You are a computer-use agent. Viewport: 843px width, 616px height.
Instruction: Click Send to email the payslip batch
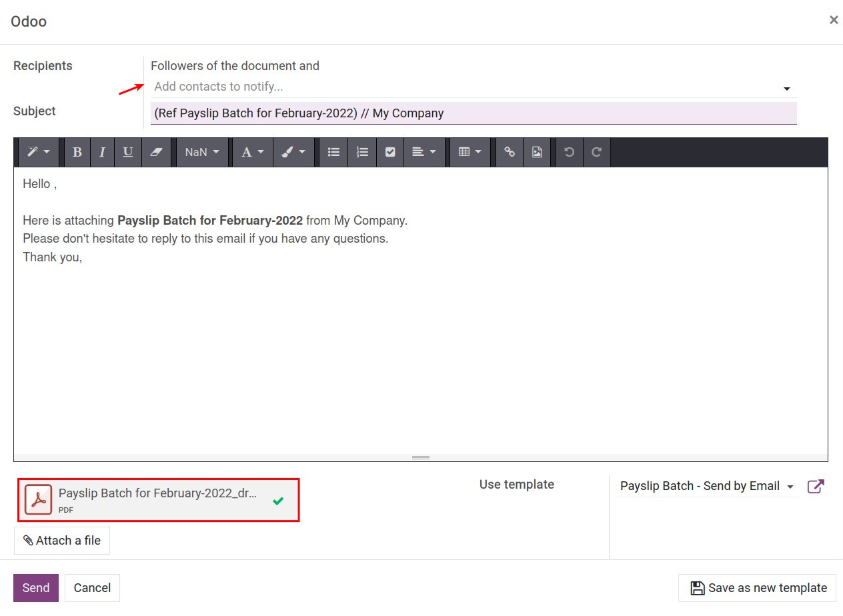click(x=36, y=587)
